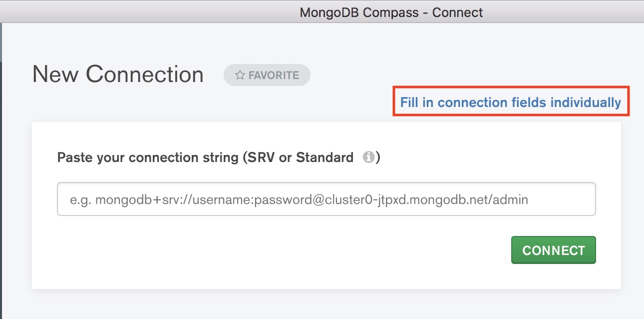The image size is (644, 319).
Task: Click the word Compass in window title
Action: tap(390, 12)
